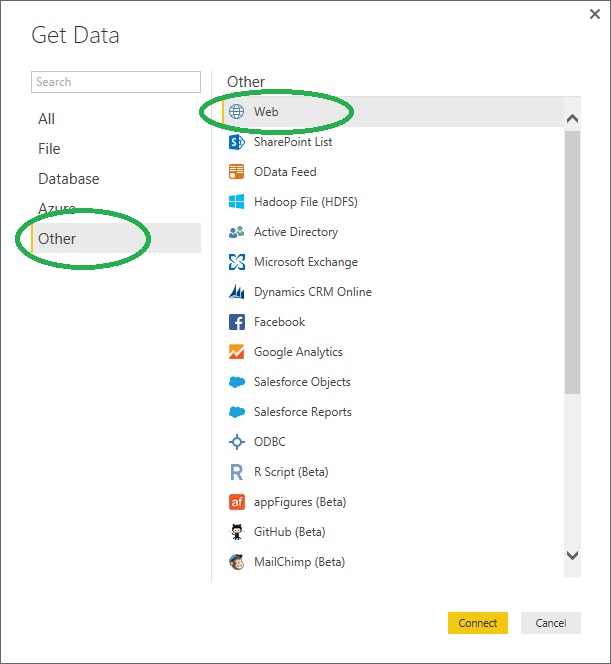Select the SharePoint List icon

click(x=237, y=142)
